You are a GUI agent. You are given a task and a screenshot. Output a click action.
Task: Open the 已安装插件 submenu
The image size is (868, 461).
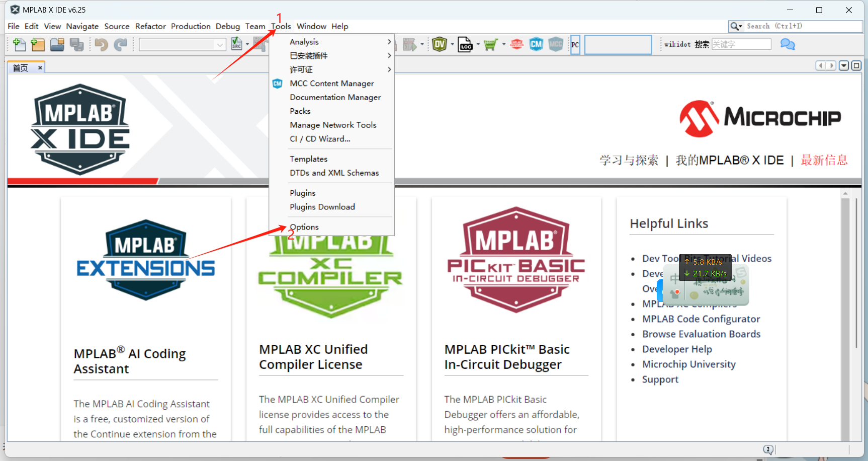click(x=332, y=55)
